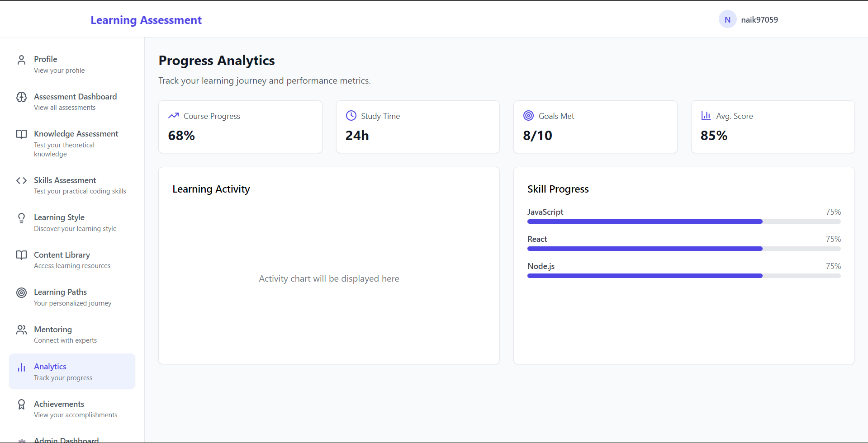Viewport: 868px width, 443px height.
Task: Click the JavaScript skill label
Action: pyautogui.click(x=545, y=212)
